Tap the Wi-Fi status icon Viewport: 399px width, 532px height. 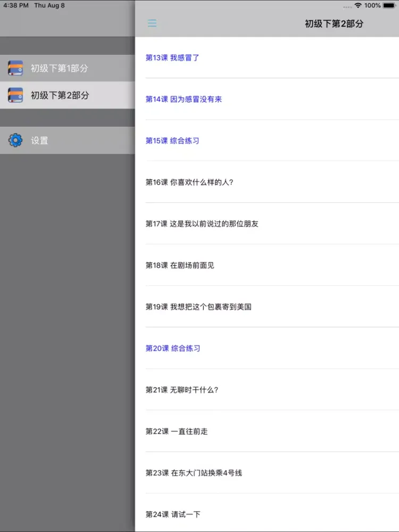[358, 5]
